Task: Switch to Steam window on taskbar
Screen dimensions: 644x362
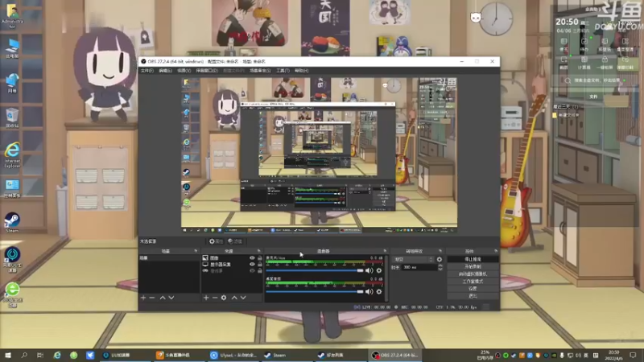Action: coord(287,355)
